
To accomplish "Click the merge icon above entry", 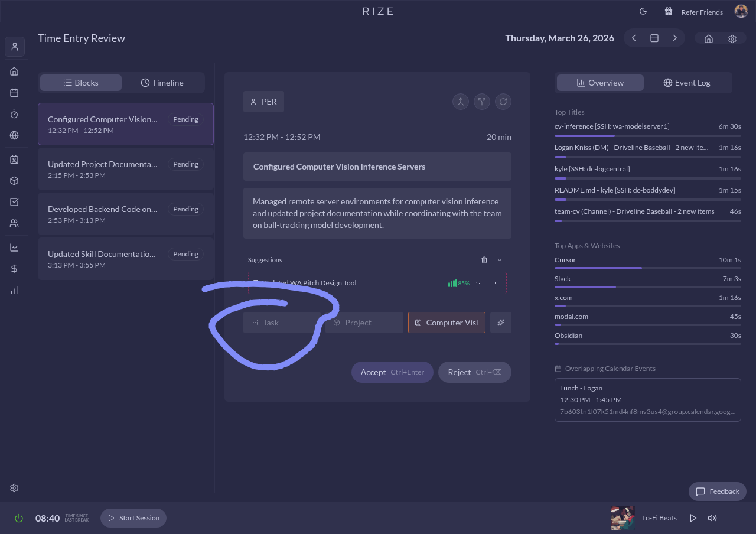I will 461,102.
